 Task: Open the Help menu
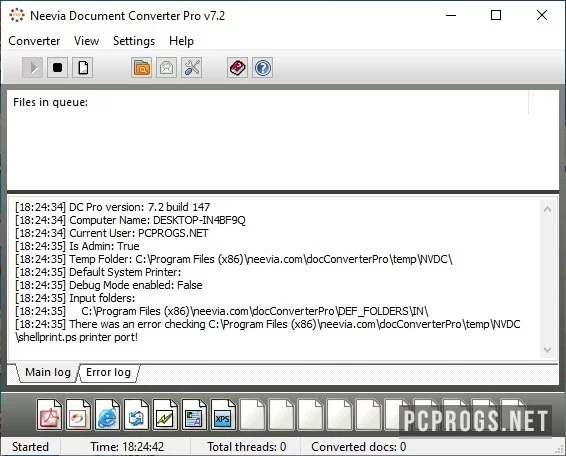pyautogui.click(x=181, y=41)
